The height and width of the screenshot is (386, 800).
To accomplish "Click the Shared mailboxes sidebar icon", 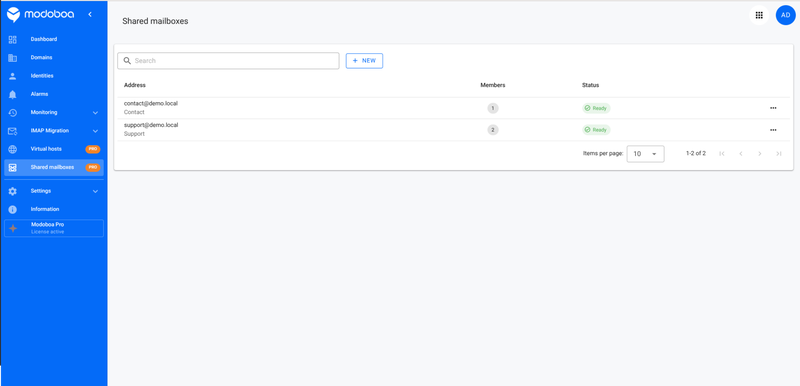I will click(x=13, y=168).
